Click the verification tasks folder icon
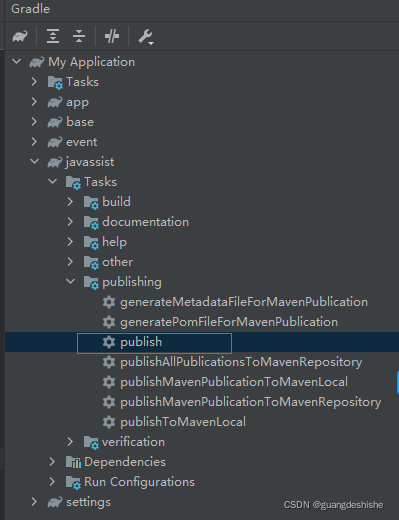This screenshot has height=520, width=399. [x=91, y=442]
